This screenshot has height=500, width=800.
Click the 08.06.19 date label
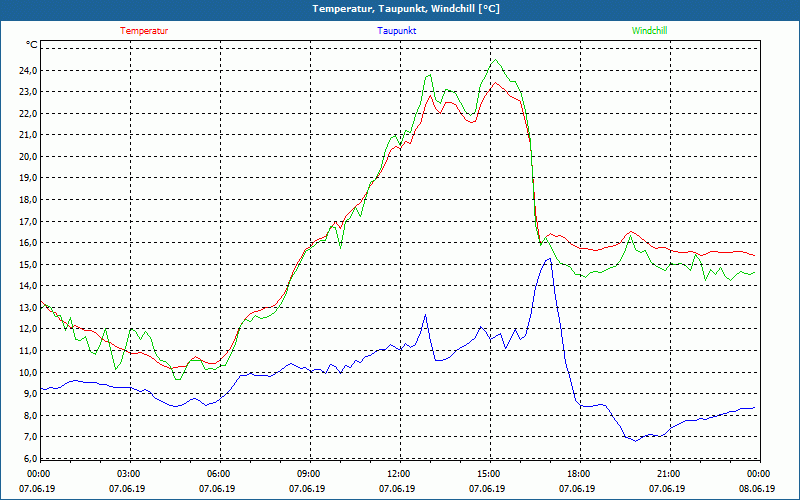(x=757, y=488)
